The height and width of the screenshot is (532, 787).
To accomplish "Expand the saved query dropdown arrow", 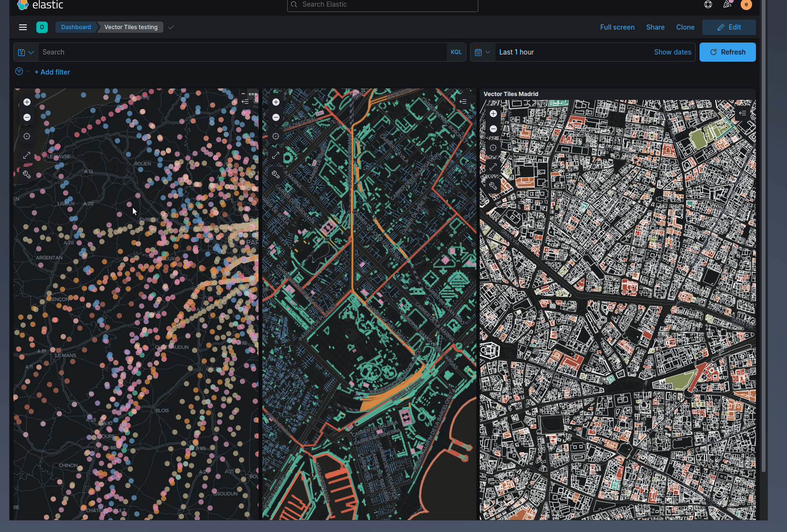I will click(x=32, y=52).
